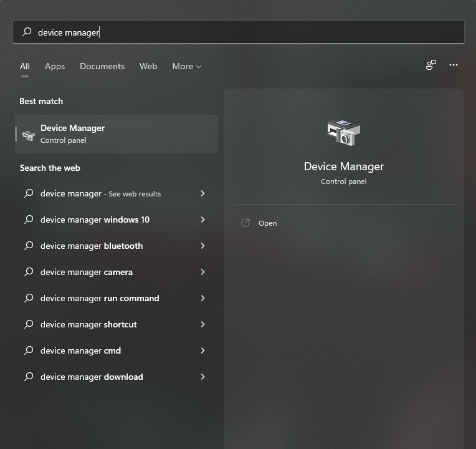Select 'device manager - See web results' suggestion
The width and height of the screenshot is (476, 449).
(117, 193)
